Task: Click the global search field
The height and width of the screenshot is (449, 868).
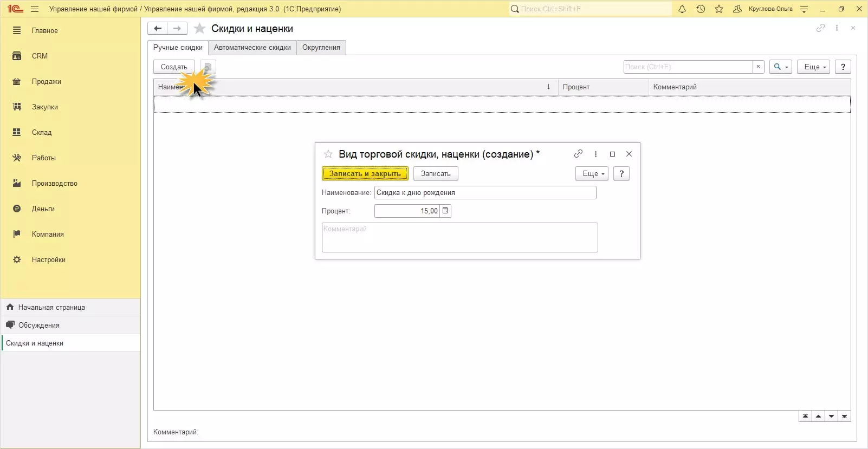Action: click(590, 9)
